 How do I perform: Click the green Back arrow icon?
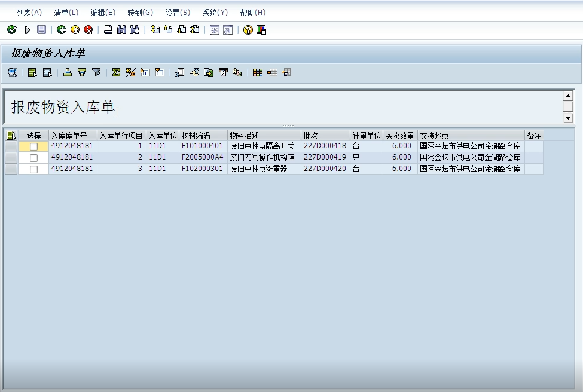(62, 30)
